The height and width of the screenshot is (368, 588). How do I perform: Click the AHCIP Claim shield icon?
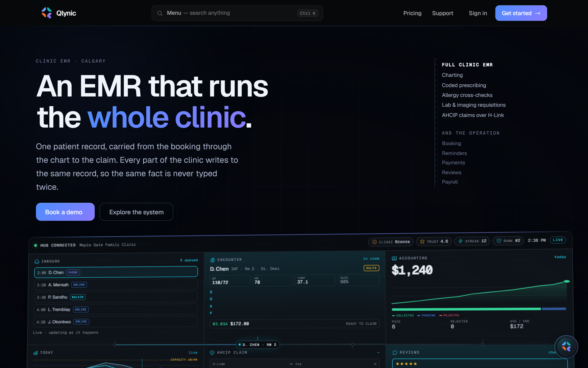pos(212,353)
